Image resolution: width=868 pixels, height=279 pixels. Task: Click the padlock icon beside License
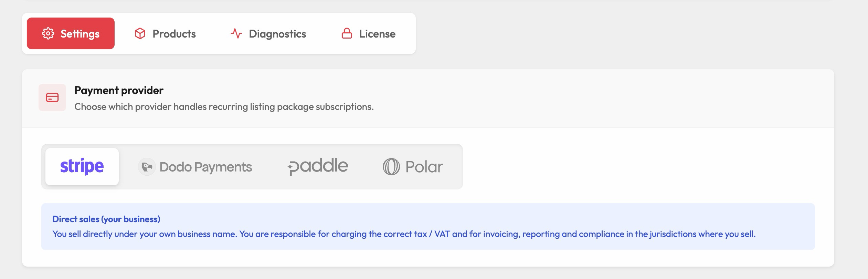tap(347, 33)
